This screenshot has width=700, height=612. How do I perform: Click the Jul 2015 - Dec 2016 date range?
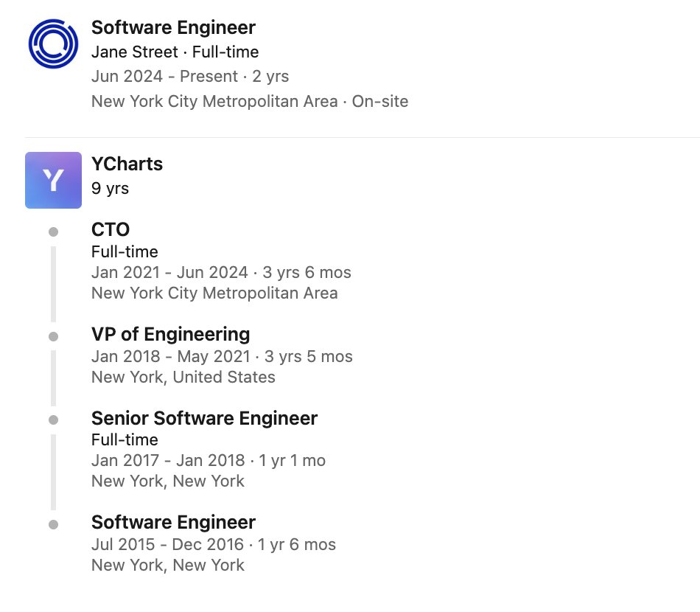167,545
